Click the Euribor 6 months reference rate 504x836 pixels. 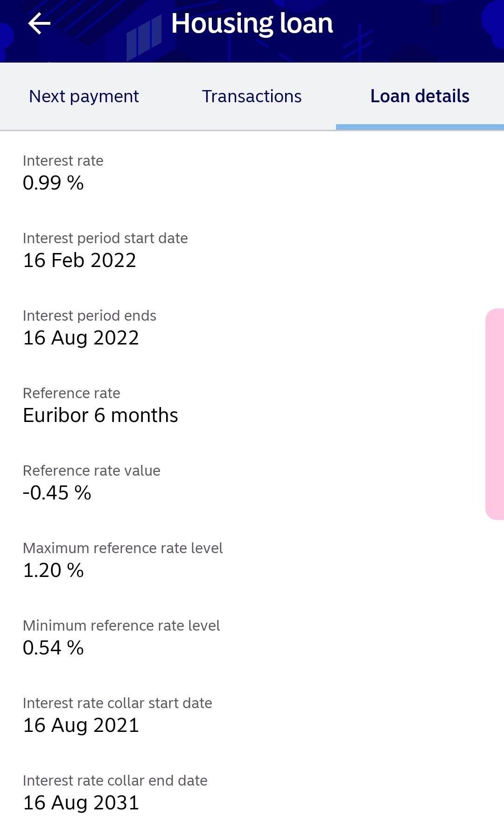100,415
